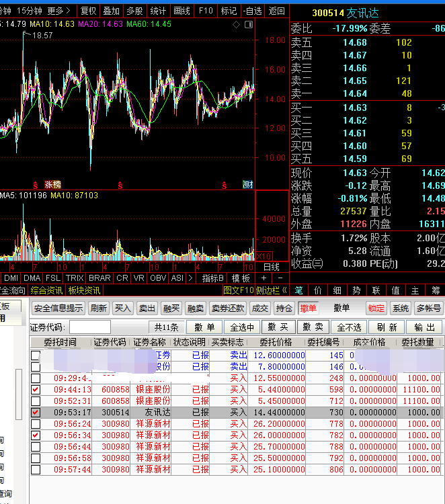Select the 笔 tab in quote panel
Screen dimensions: 445x504
pyautogui.click(x=298, y=290)
